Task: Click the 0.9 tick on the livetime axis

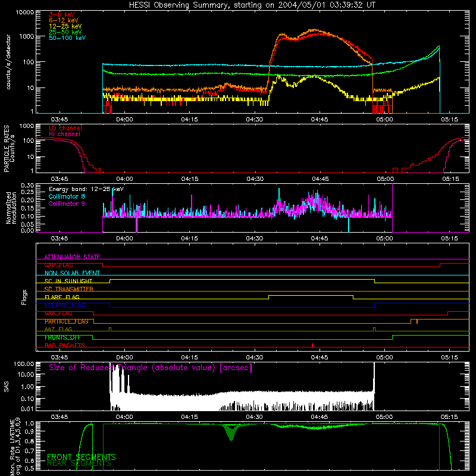Action: tap(30, 431)
